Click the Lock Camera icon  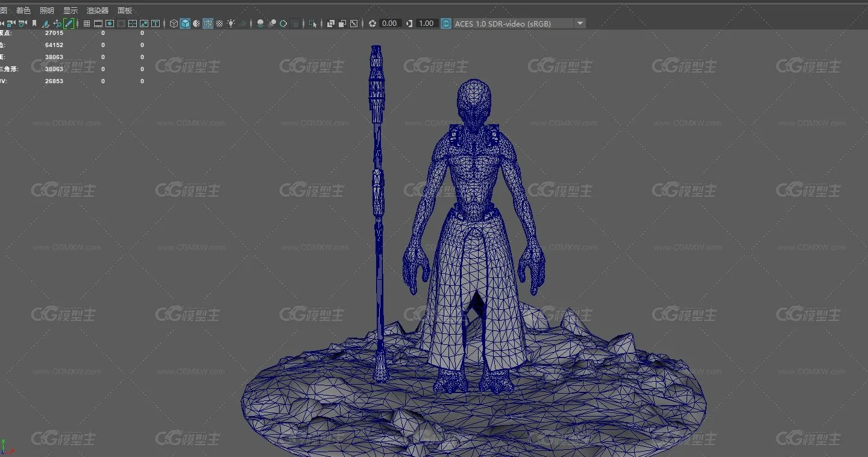pyautogui.click(x=10, y=24)
